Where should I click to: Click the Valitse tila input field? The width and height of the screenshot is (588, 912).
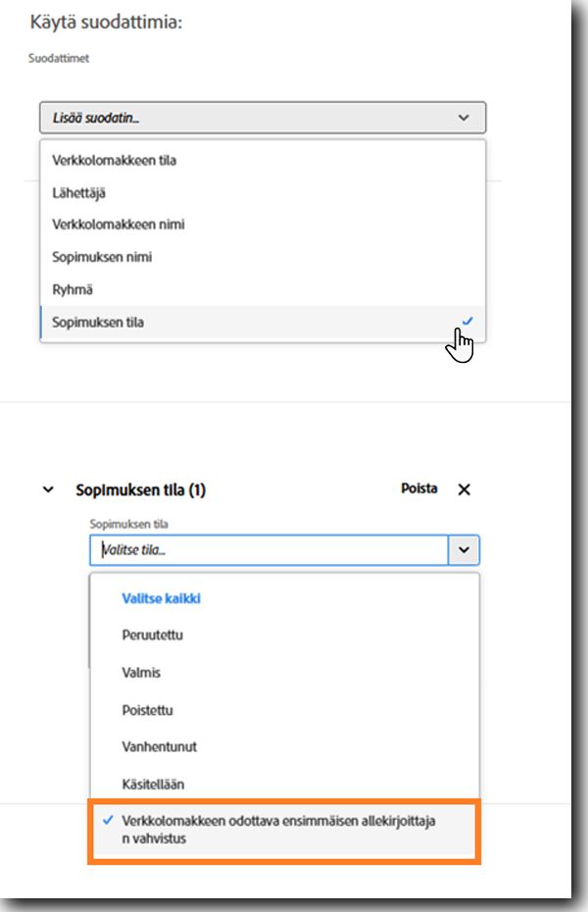269,549
